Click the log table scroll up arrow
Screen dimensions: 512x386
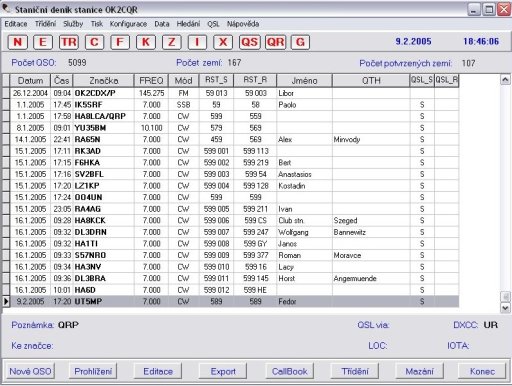(505, 79)
